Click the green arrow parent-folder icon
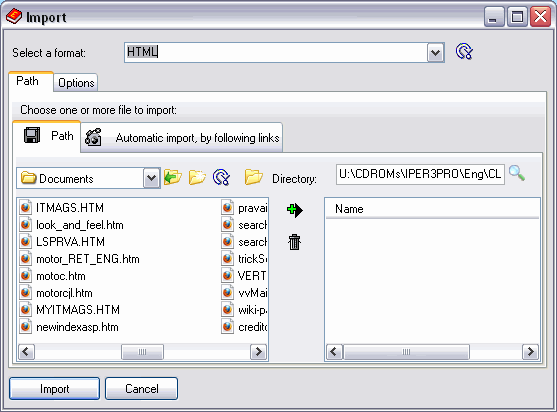Screen dimensions: 557x412 pyautogui.click(x=173, y=177)
